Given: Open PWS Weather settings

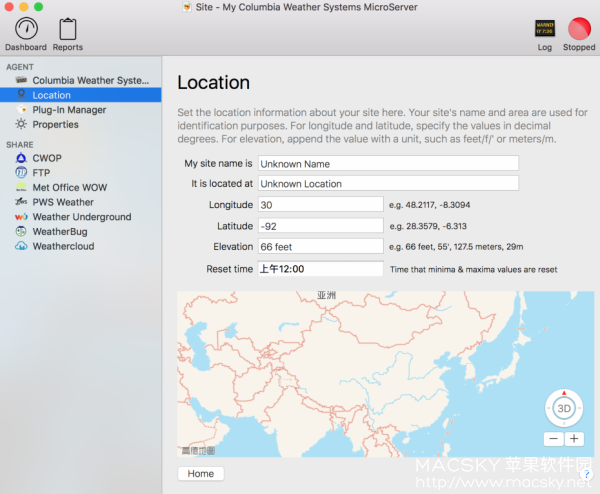Looking at the screenshot, I should (81, 202).
